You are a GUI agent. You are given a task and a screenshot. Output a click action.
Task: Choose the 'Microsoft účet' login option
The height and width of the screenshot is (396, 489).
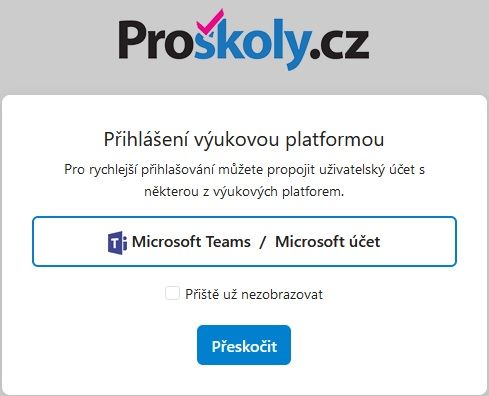pyautogui.click(x=328, y=242)
